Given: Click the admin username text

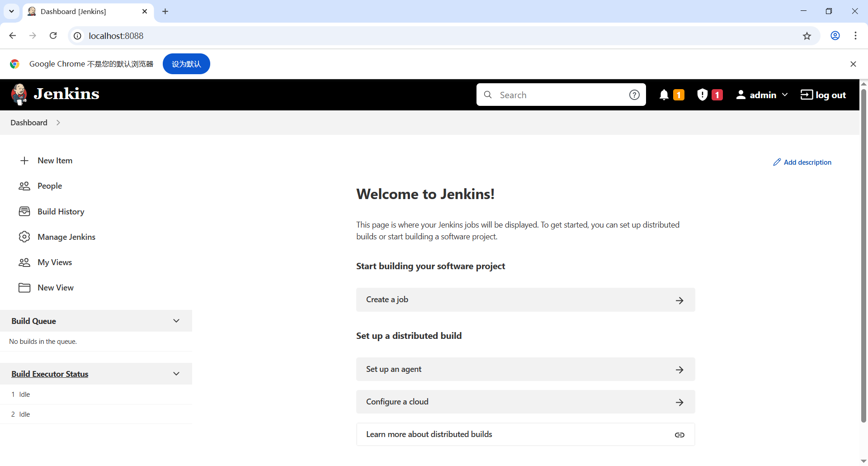Looking at the screenshot, I should click(763, 95).
